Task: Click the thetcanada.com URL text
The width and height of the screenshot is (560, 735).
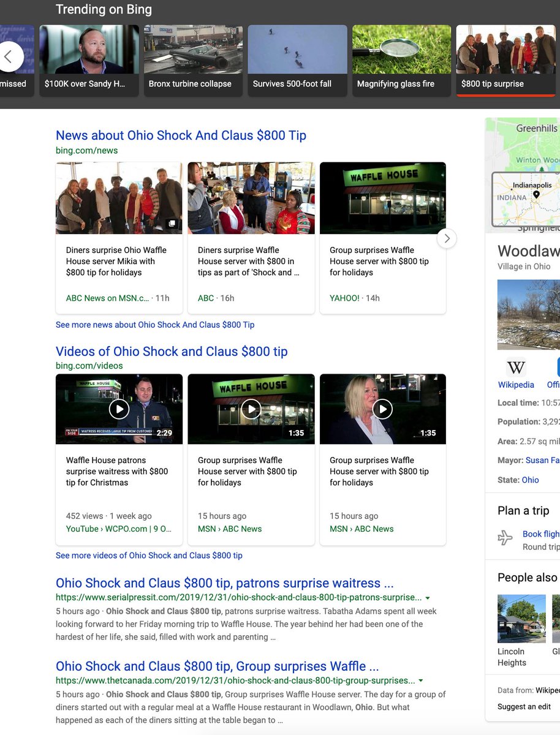Action: tap(235, 680)
